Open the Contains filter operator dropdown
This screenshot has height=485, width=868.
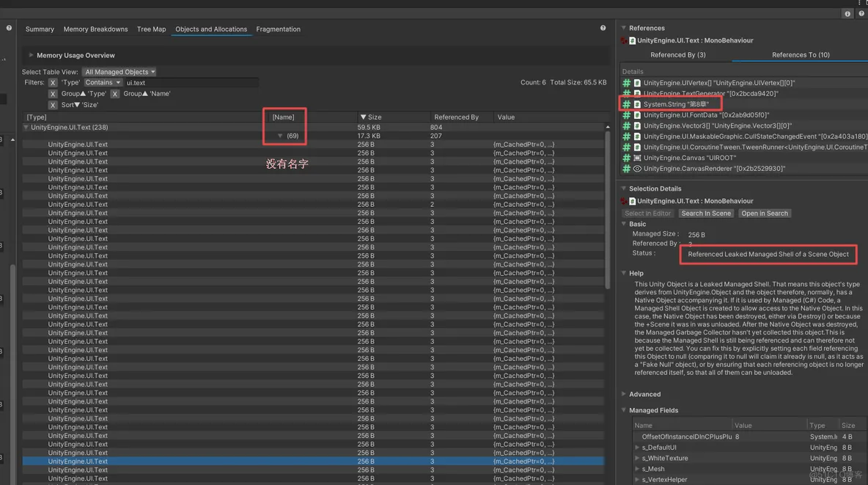103,83
